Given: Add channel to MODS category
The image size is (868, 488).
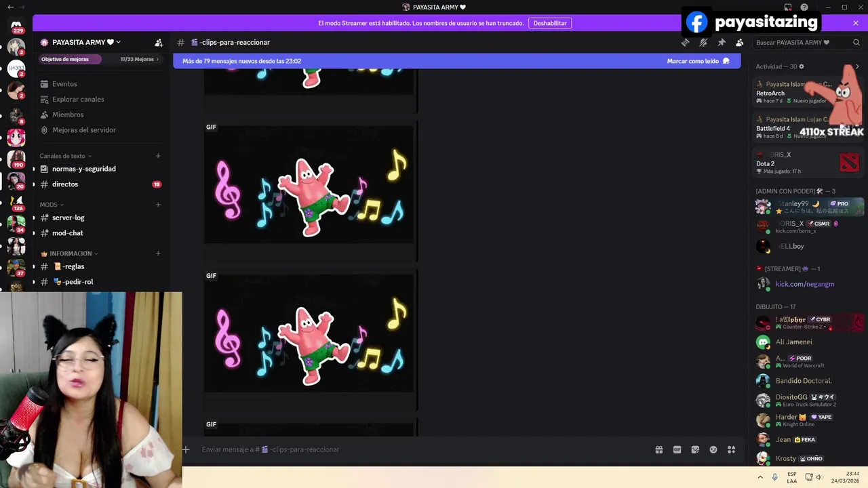Looking at the screenshot, I should [x=158, y=205].
